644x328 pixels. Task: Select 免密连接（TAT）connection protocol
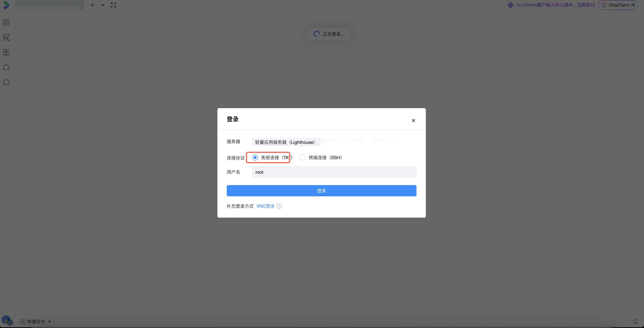coord(255,157)
